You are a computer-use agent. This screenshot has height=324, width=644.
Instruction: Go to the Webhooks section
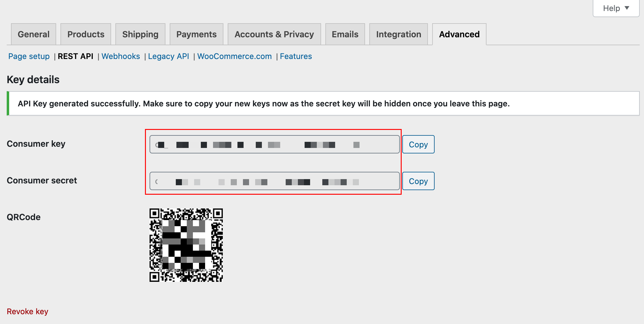tap(121, 56)
